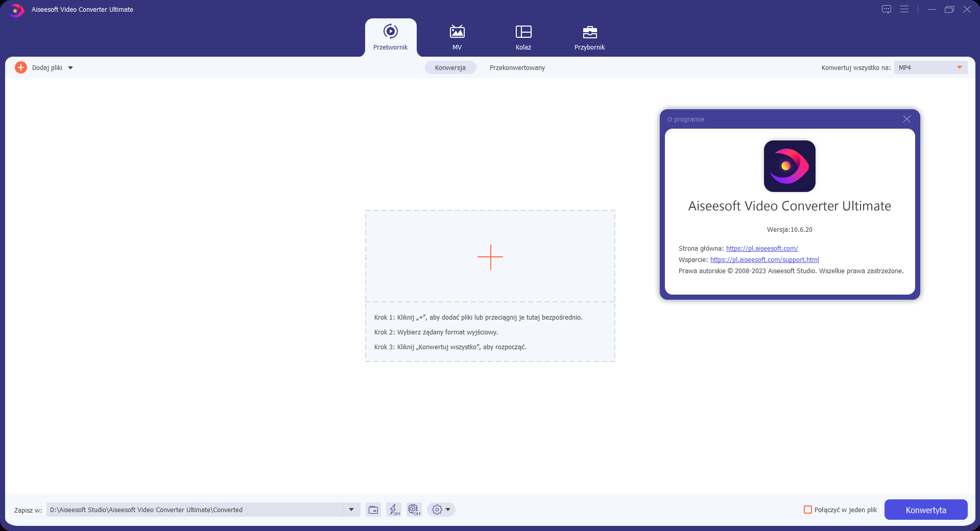Open the support.html Wsparcie link
The height and width of the screenshot is (531, 980).
pos(764,260)
